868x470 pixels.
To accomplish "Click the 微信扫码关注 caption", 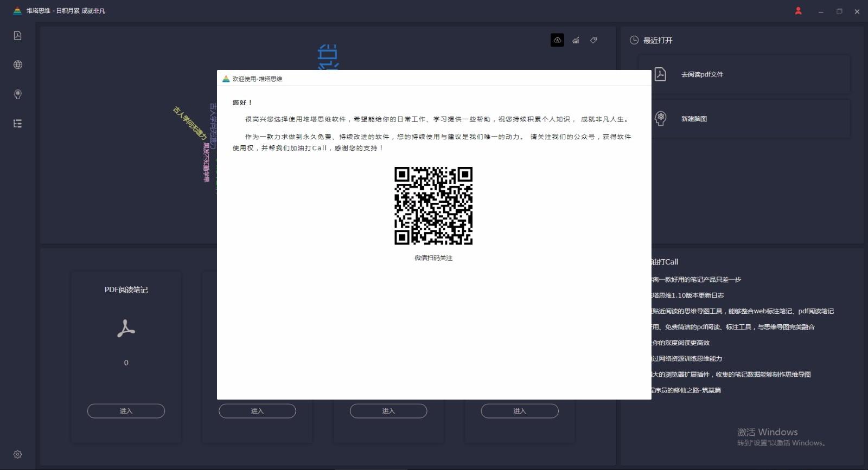I will [x=433, y=258].
